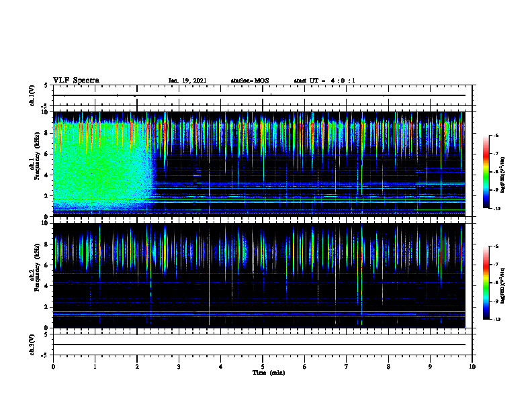Click ch.1 frequency axis tick "8"
The image size is (532, 411).
click(x=47, y=133)
